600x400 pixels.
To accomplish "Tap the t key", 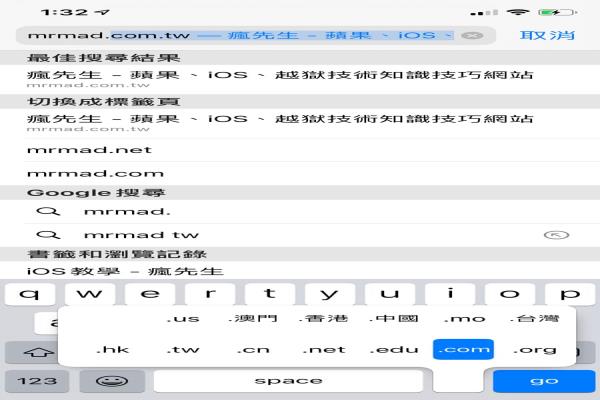I will coord(270,294).
